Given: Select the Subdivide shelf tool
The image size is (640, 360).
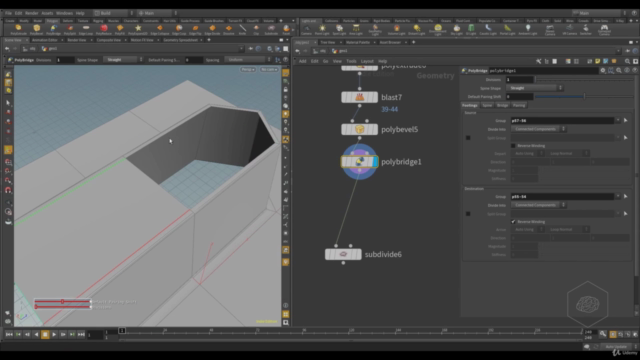Looking at the screenshot, I should pos(271,30).
